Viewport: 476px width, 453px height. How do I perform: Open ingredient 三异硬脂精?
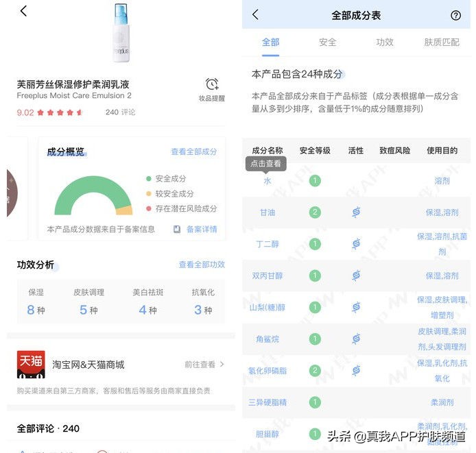(x=267, y=402)
